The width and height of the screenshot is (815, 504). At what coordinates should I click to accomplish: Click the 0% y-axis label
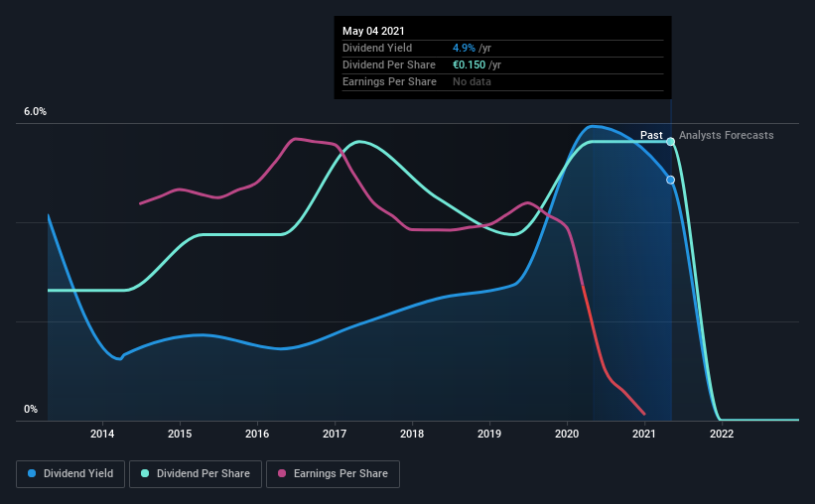[x=31, y=410]
